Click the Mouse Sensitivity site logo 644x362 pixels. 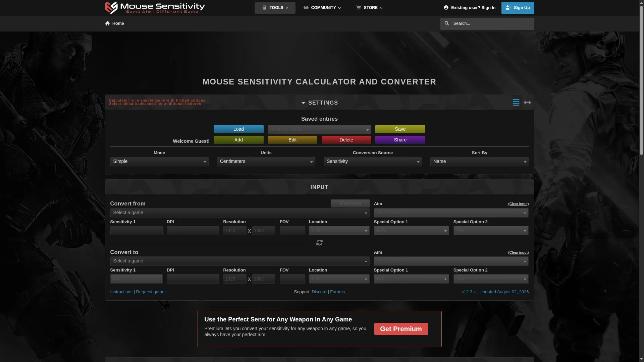point(155,8)
